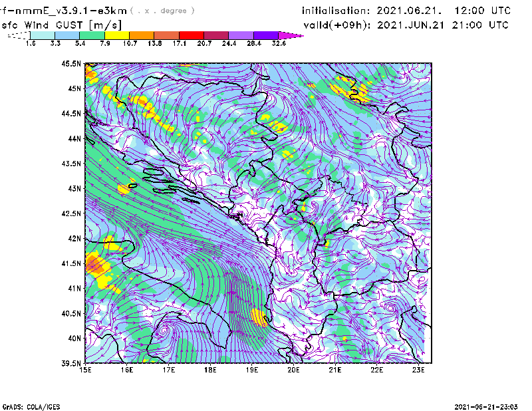The width and height of the screenshot is (532, 411).
Task: Click the legend value 32.6
Action: point(279,43)
